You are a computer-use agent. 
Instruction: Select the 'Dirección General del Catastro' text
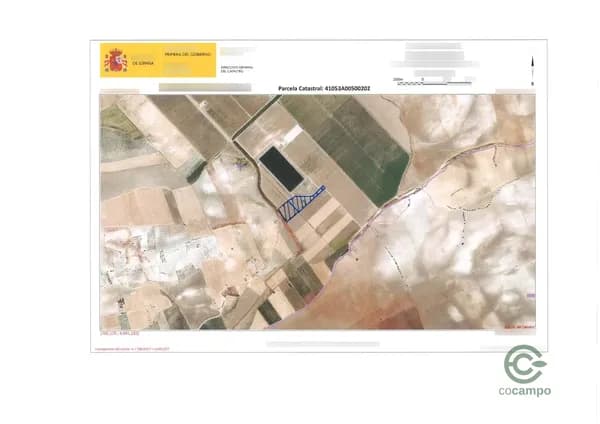(x=236, y=69)
